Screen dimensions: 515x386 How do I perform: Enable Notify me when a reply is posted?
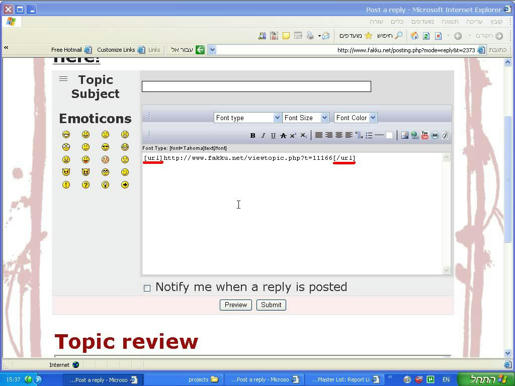click(147, 288)
